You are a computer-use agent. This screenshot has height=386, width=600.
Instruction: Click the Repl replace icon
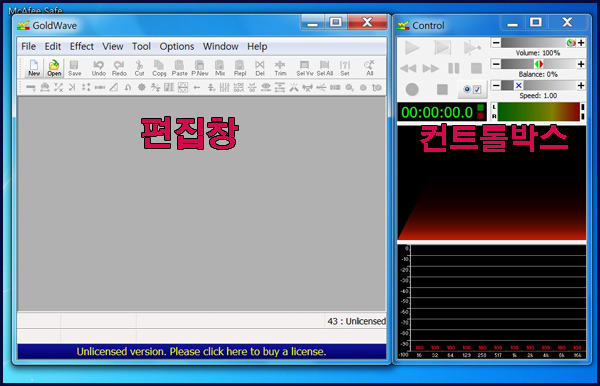click(240, 68)
